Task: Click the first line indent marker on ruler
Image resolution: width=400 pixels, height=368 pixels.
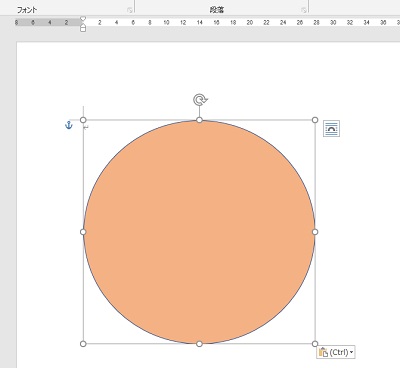Action: 83,19
